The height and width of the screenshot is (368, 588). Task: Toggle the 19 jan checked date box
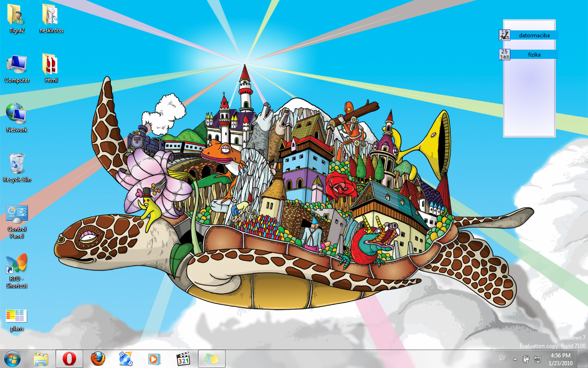point(504,35)
